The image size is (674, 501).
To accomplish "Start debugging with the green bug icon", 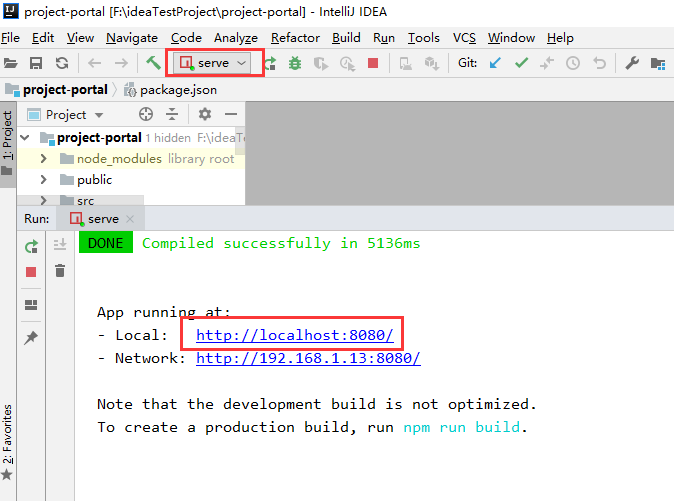I will 295,64.
